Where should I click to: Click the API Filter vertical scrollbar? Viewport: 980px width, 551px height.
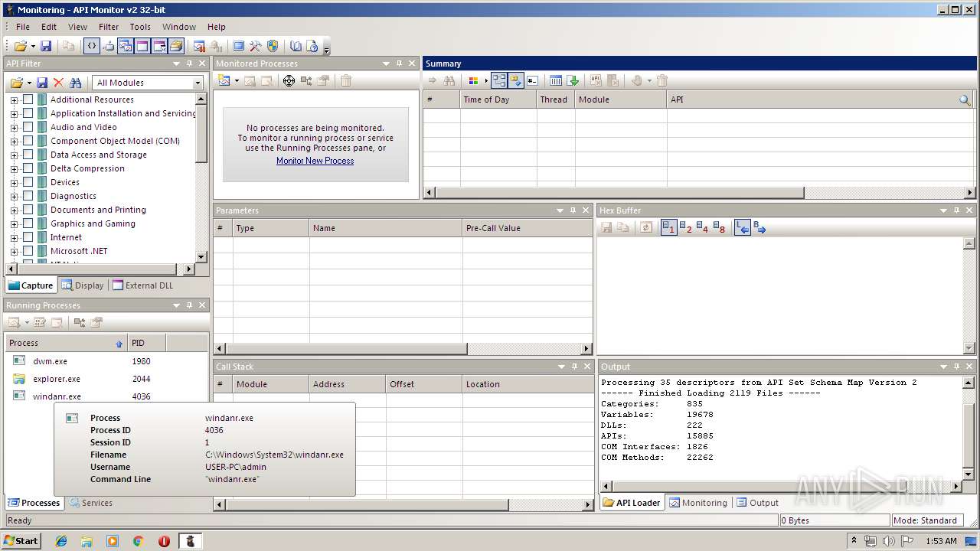point(201,135)
